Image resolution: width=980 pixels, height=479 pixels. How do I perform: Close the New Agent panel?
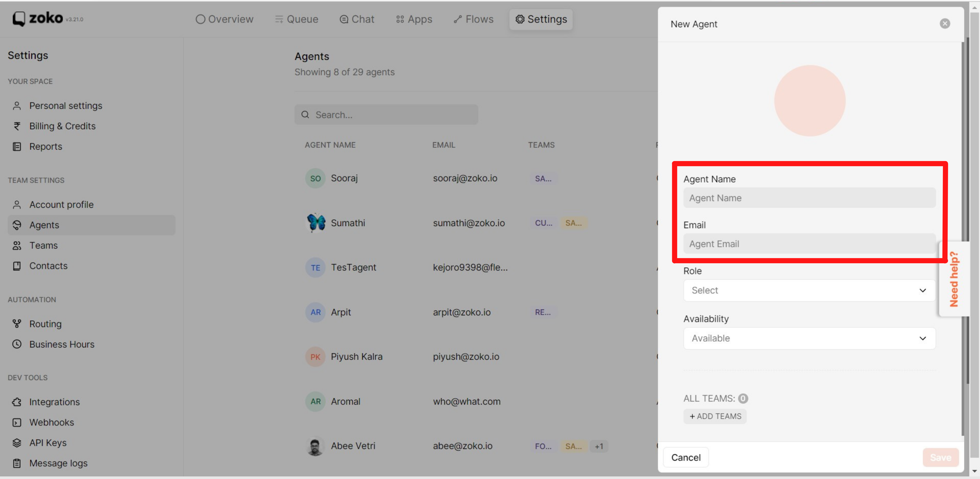945,23
